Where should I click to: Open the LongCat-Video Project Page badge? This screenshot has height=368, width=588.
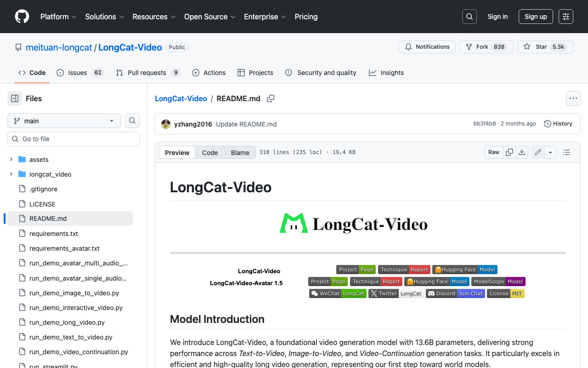click(x=356, y=270)
